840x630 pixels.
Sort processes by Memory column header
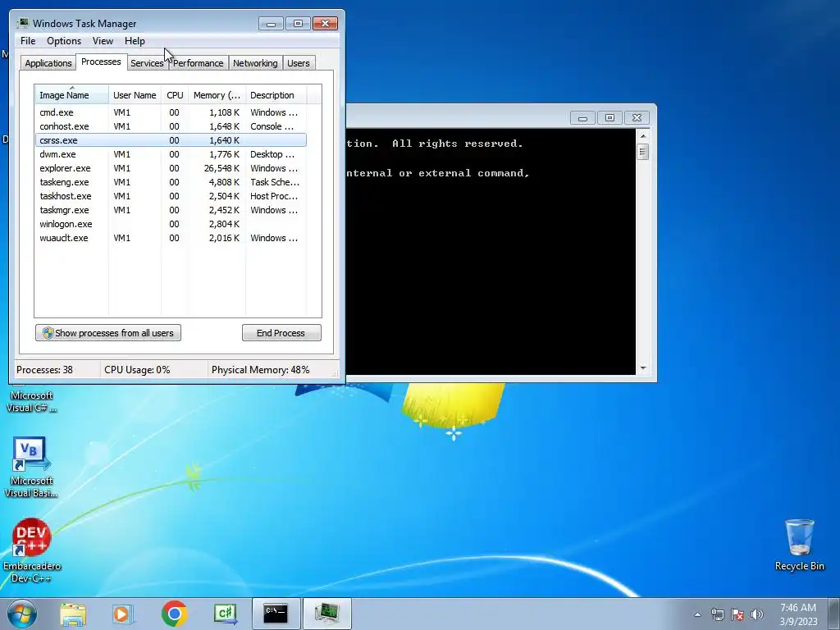pyautogui.click(x=217, y=95)
